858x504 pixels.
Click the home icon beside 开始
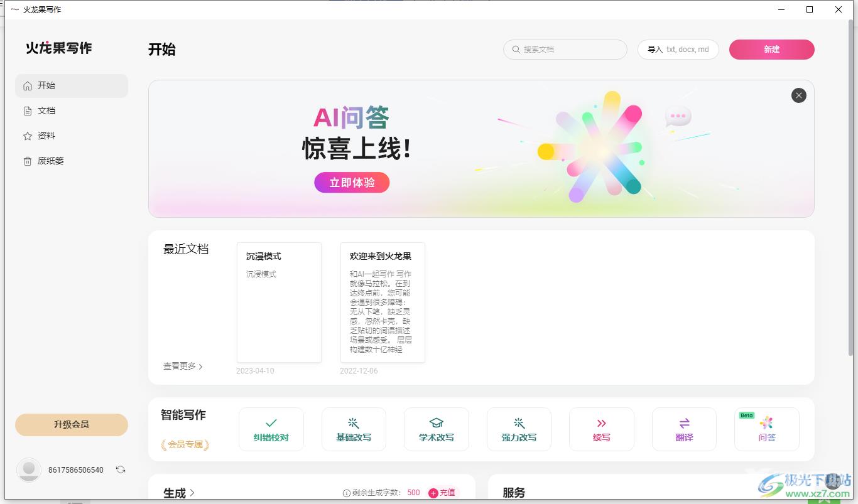28,86
